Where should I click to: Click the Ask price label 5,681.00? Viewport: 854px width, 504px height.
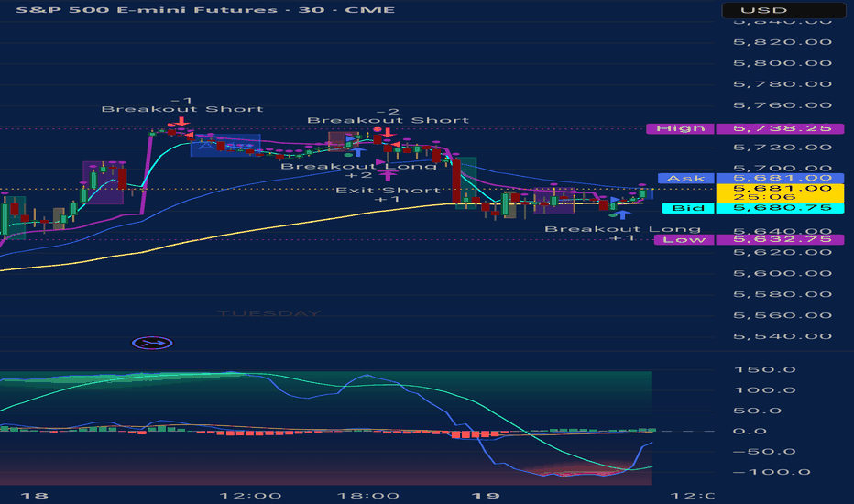(780, 178)
